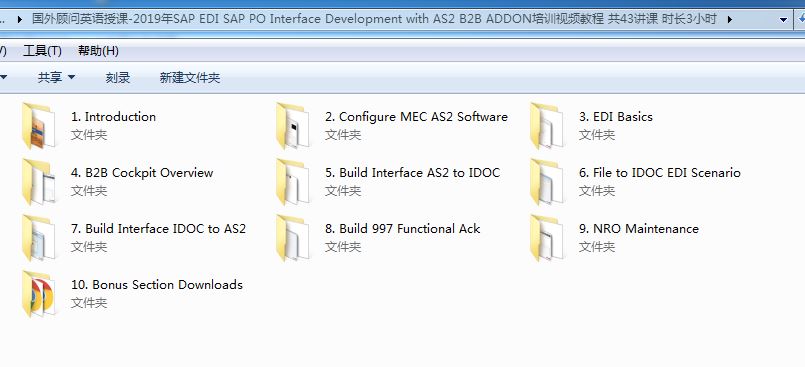Select the '4. B2B Cockpit Overview' name text
Screen dimensions: 805x367
pyautogui.click(x=142, y=172)
